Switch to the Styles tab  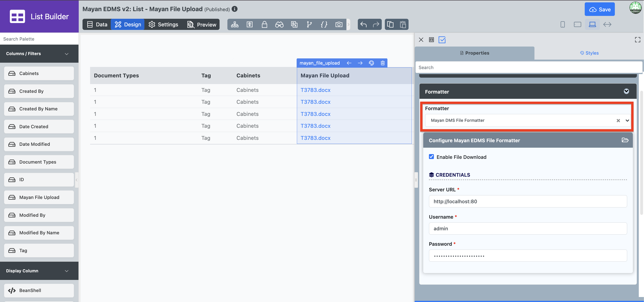(x=589, y=53)
